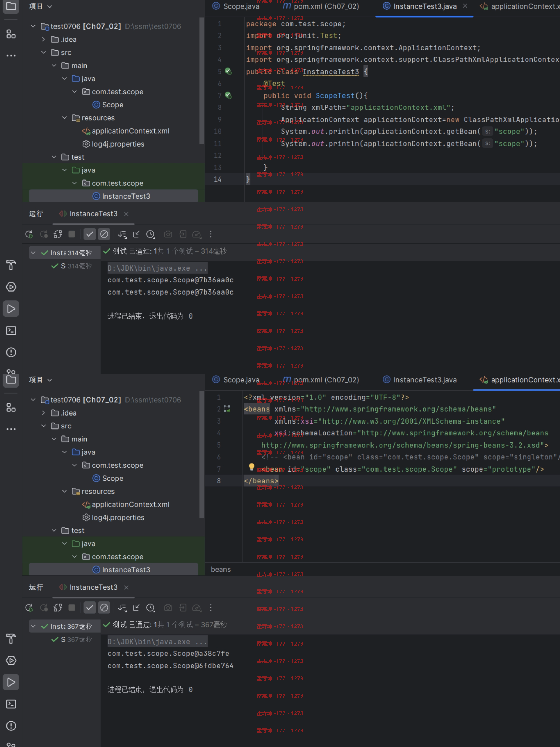Toggle show passed tests in 367毫秒 run panel
Viewport: 560px width, 747px height.
[89, 607]
